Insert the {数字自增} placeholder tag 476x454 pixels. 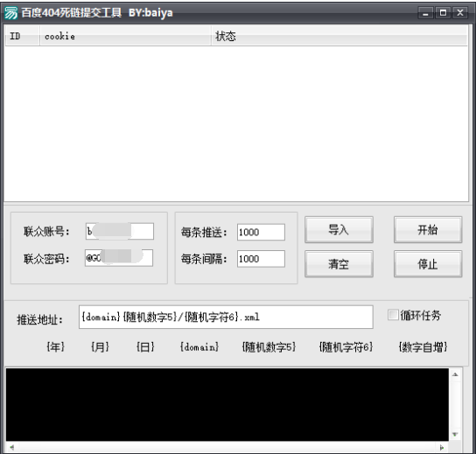pos(423,346)
